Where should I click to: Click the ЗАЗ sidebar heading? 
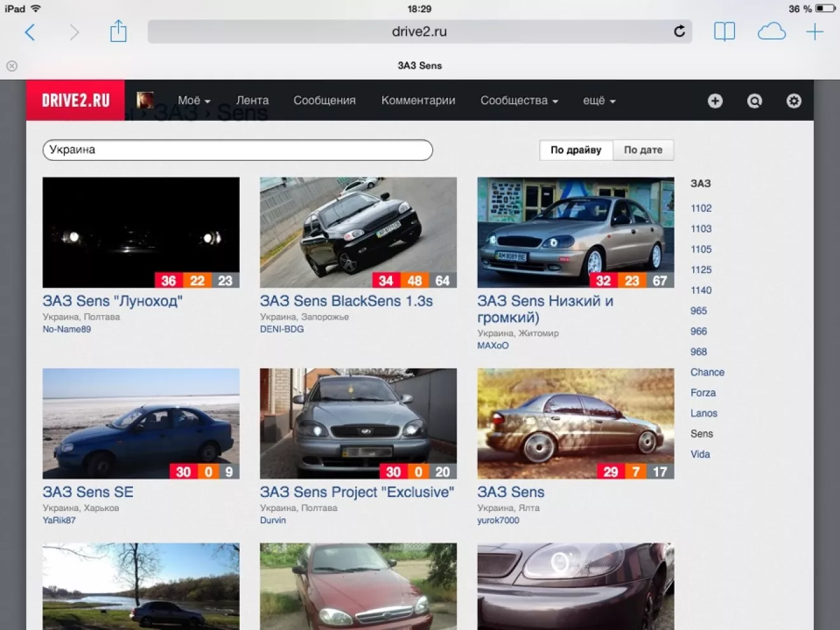pyautogui.click(x=701, y=183)
